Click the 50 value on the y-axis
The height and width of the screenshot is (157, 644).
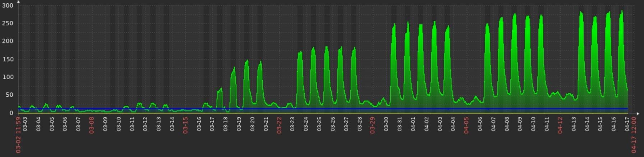tap(9, 95)
